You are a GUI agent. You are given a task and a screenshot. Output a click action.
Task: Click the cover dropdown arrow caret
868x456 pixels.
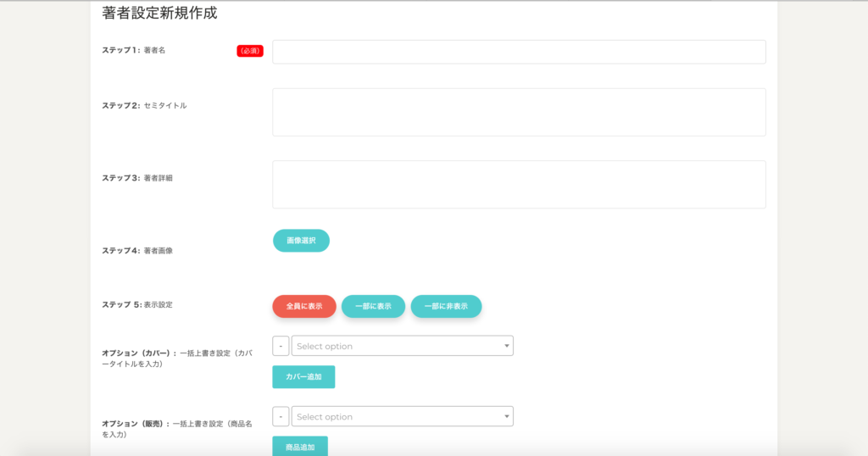pos(507,346)
